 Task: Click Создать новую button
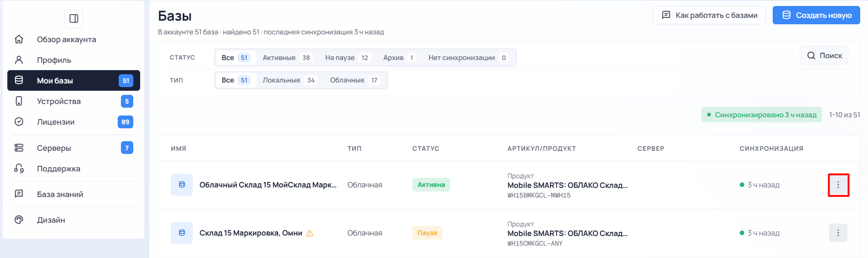click(x=816, y=15)
